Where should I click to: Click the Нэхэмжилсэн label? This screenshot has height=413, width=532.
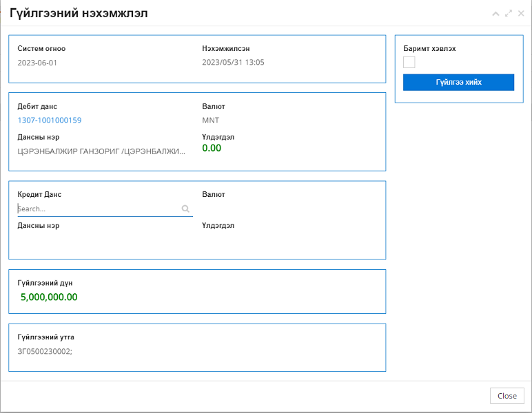tap(226, 48)
